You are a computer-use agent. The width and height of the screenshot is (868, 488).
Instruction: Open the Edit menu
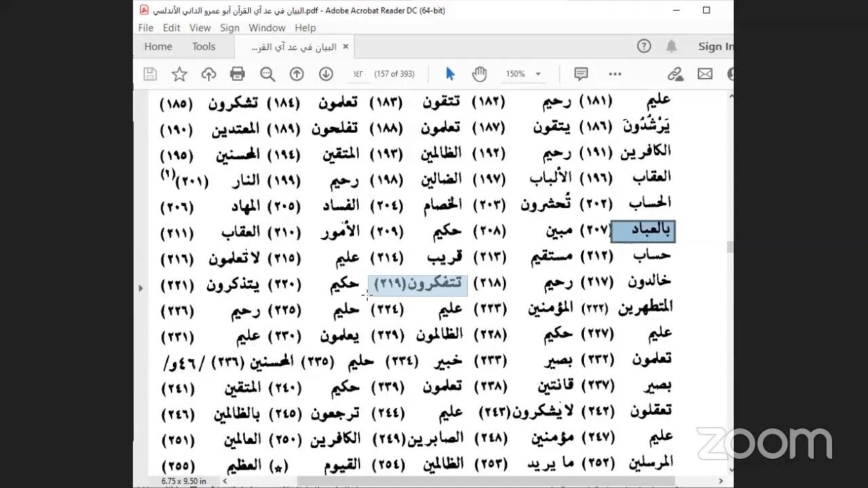point(172,28)
